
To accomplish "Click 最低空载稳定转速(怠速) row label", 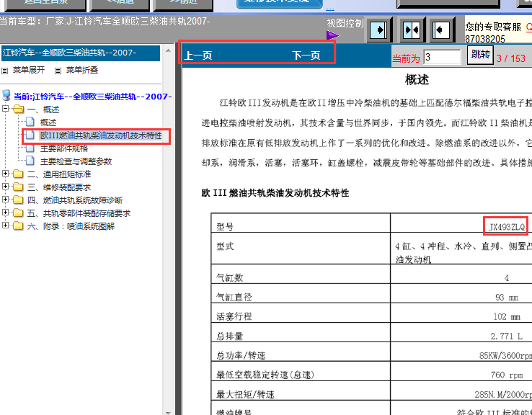I will [x=265, y=375].
